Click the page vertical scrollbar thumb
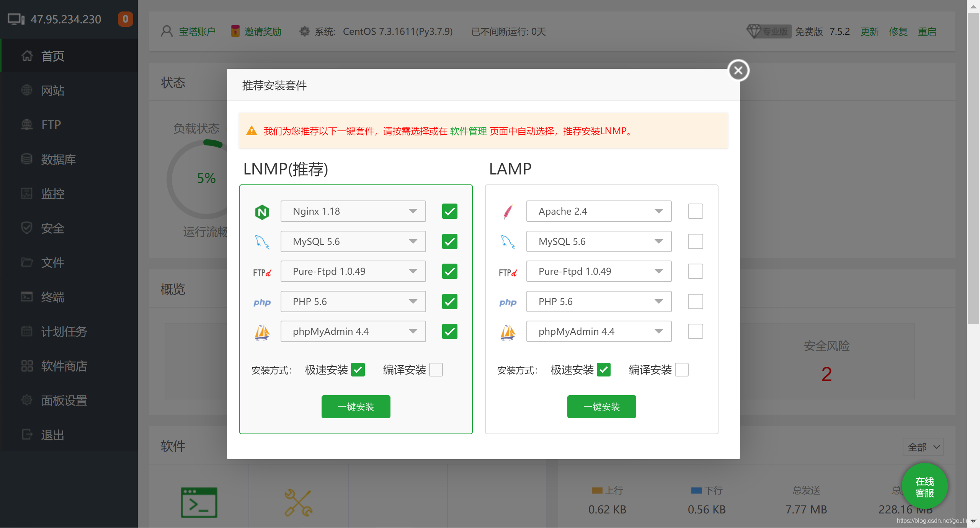The height and width of the screenshot is (528, 980). [973, 168]
